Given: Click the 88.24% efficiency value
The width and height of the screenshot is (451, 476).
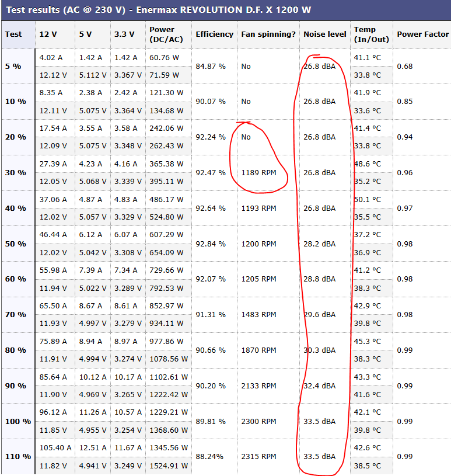Looking at the screenshot, I should pos(209,456).
